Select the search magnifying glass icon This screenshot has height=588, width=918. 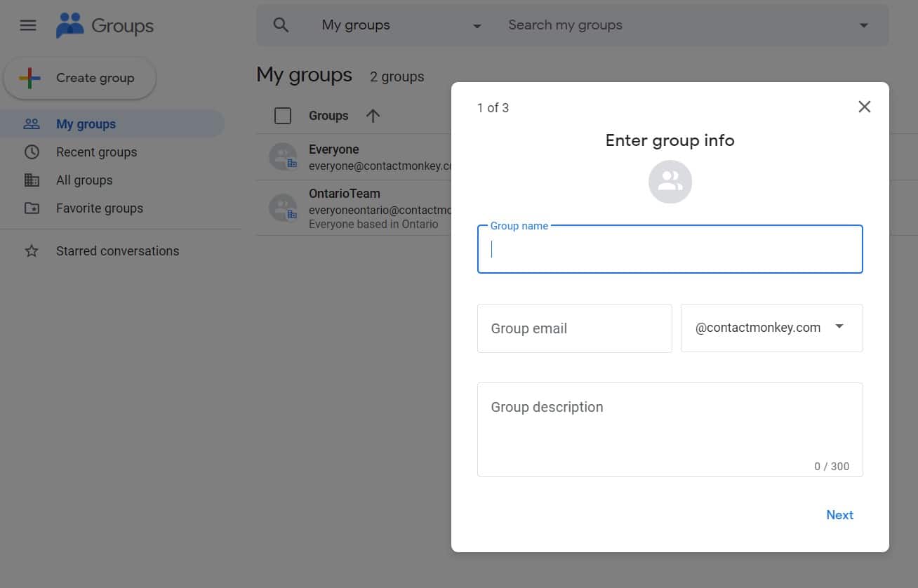[281, 25]
